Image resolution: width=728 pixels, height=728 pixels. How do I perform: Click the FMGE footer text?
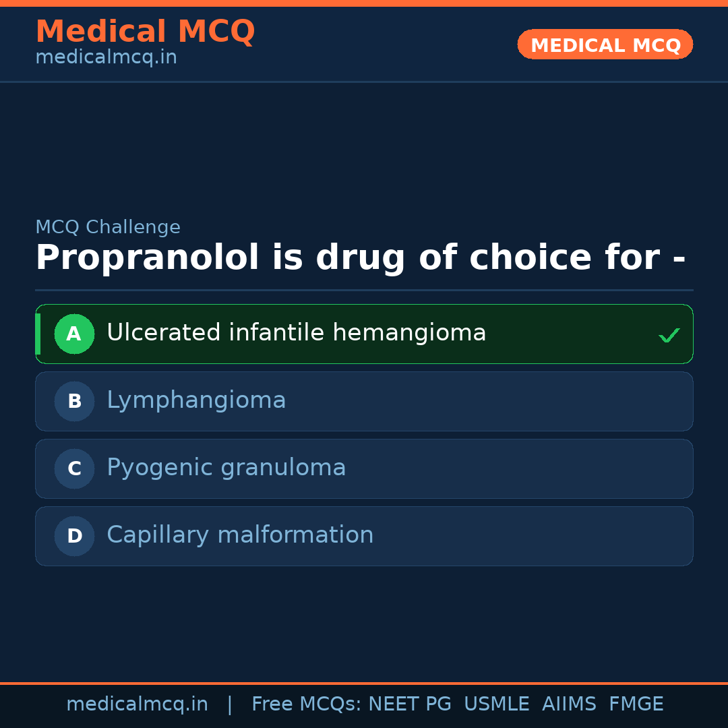pyautogui.click(x=636, y=704)
